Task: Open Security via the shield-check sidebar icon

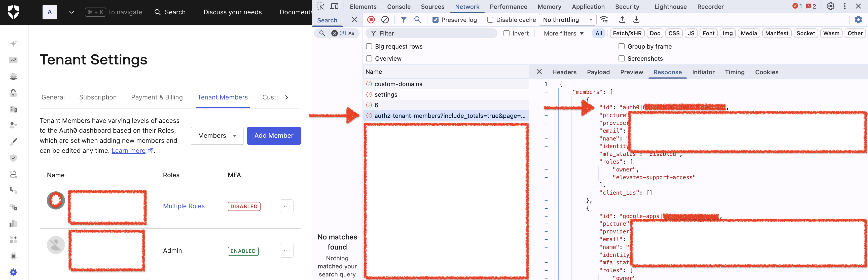Action: [14, 158]
